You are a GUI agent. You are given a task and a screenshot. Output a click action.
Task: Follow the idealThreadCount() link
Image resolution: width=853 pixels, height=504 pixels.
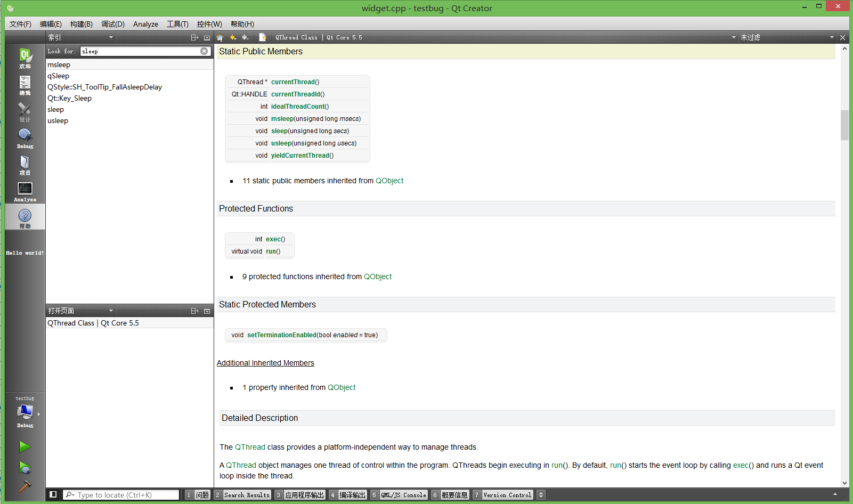pos(298,107)
